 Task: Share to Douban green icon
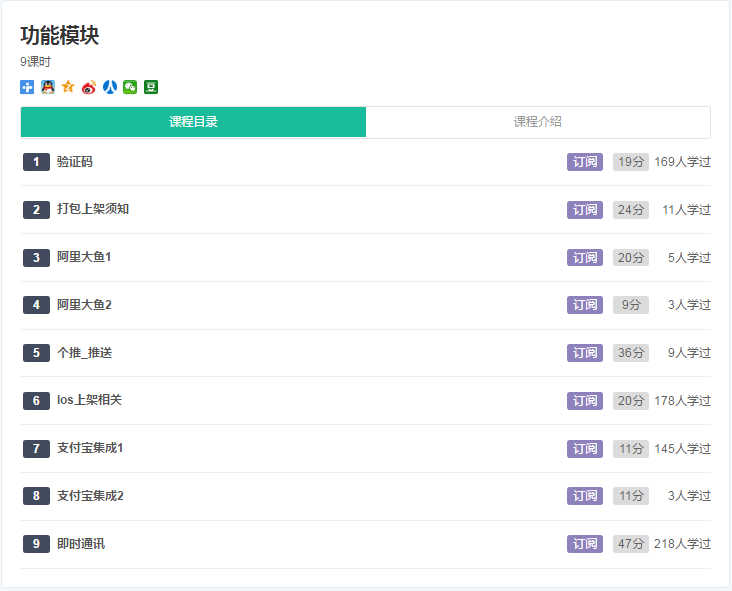tap(151, 87)
